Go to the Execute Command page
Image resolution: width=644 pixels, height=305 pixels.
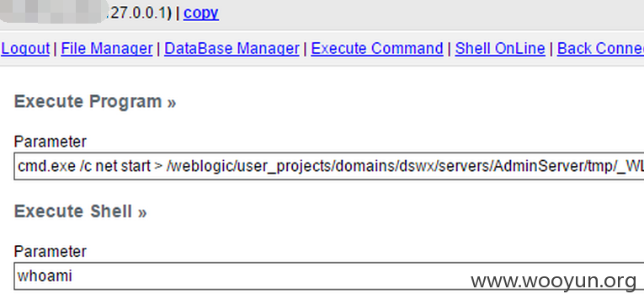[x=377, y=49]
